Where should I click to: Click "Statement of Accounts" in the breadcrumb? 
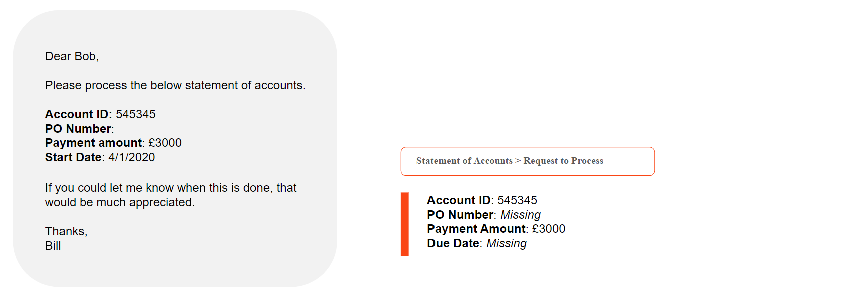(x=464, y=161)
